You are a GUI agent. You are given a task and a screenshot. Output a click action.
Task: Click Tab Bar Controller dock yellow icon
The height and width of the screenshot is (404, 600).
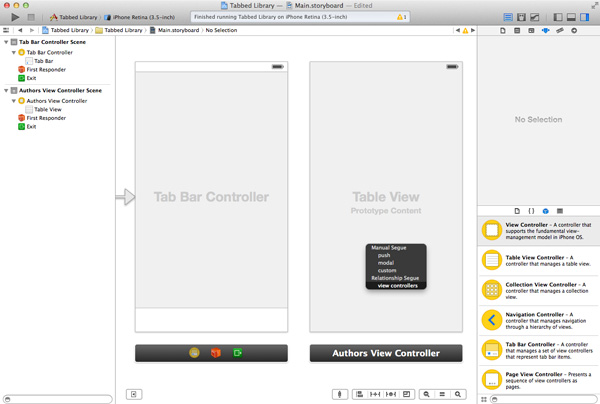(194, 353)
